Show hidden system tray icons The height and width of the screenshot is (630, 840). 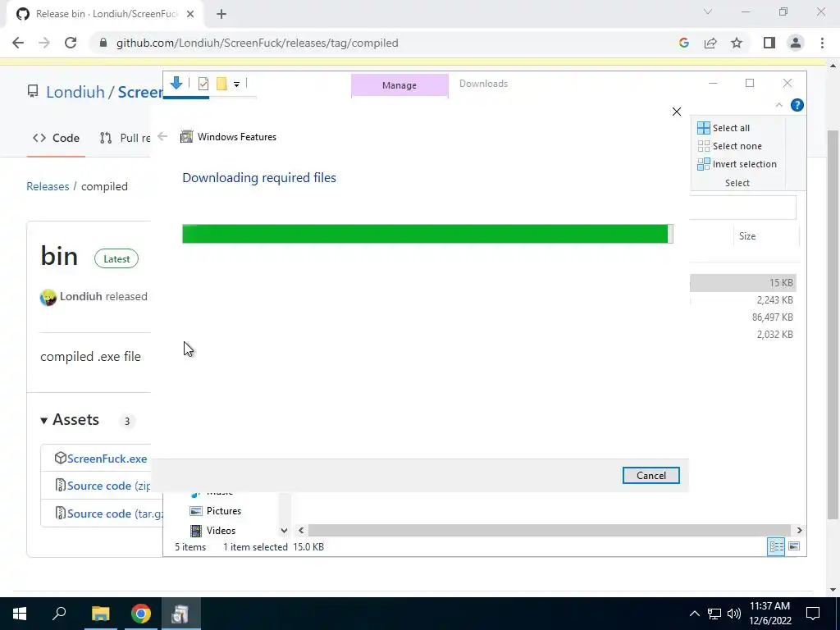(694, 614)
